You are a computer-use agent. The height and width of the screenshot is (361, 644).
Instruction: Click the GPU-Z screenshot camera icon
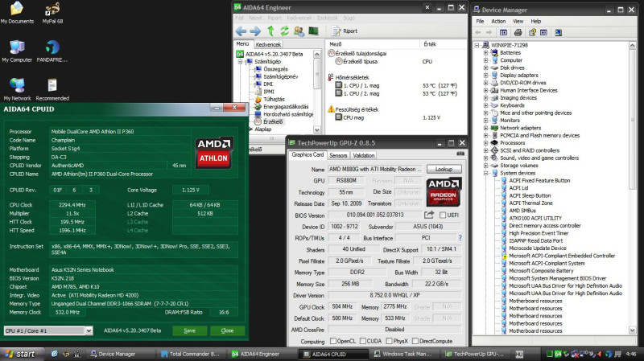pos(460,154)
